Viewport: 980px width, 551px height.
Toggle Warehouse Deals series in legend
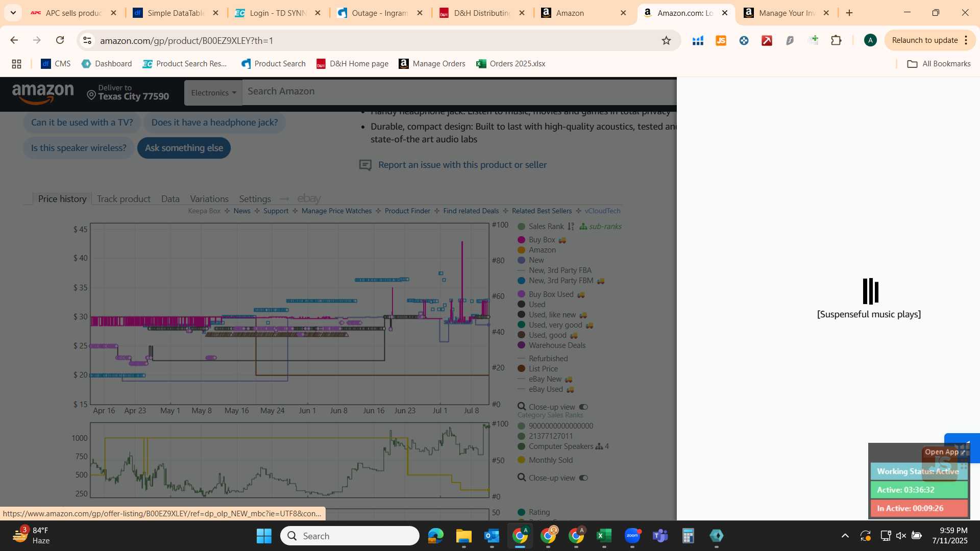click(552, 345)
